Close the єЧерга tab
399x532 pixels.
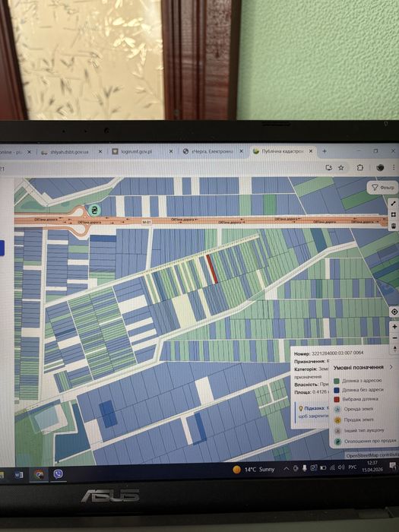241,151
